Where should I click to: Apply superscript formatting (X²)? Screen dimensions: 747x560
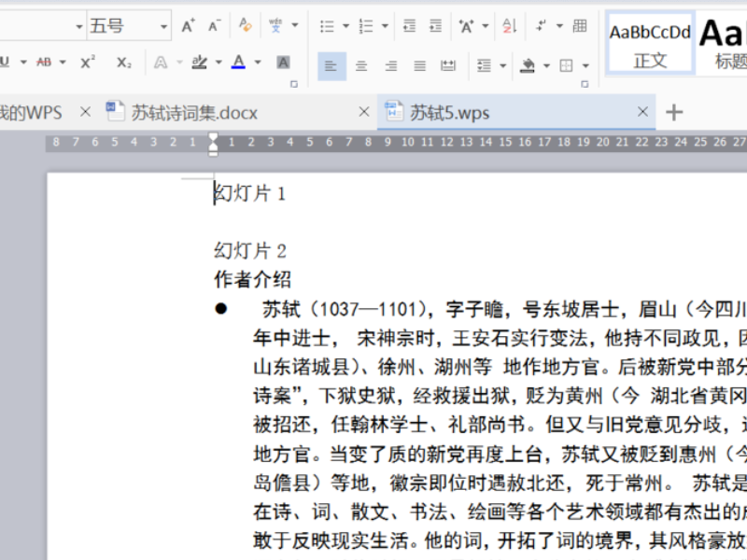pos(87,62)
